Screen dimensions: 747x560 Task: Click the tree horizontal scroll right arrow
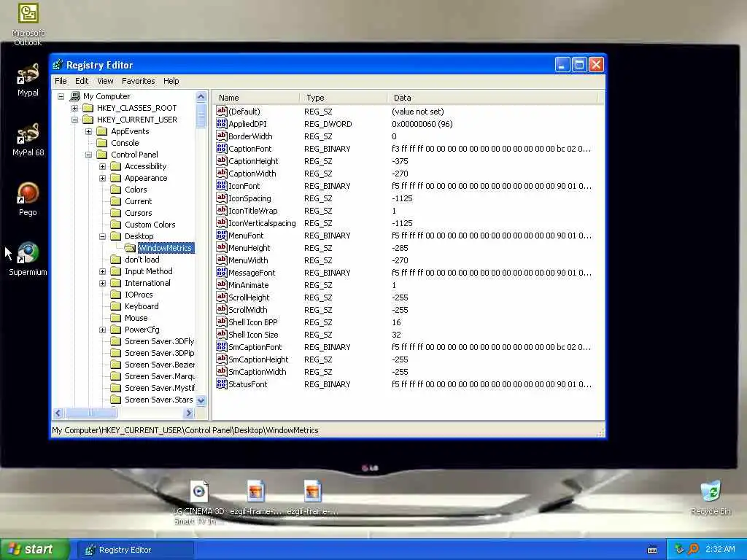(x=189, y=413)
